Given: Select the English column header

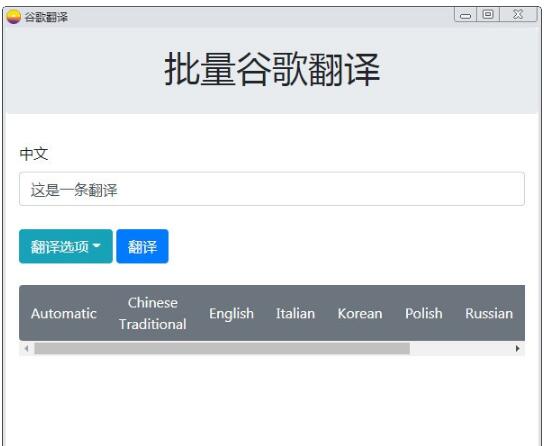Looking at the screenshot, I should pyautogui.click(x=231, y=313).
